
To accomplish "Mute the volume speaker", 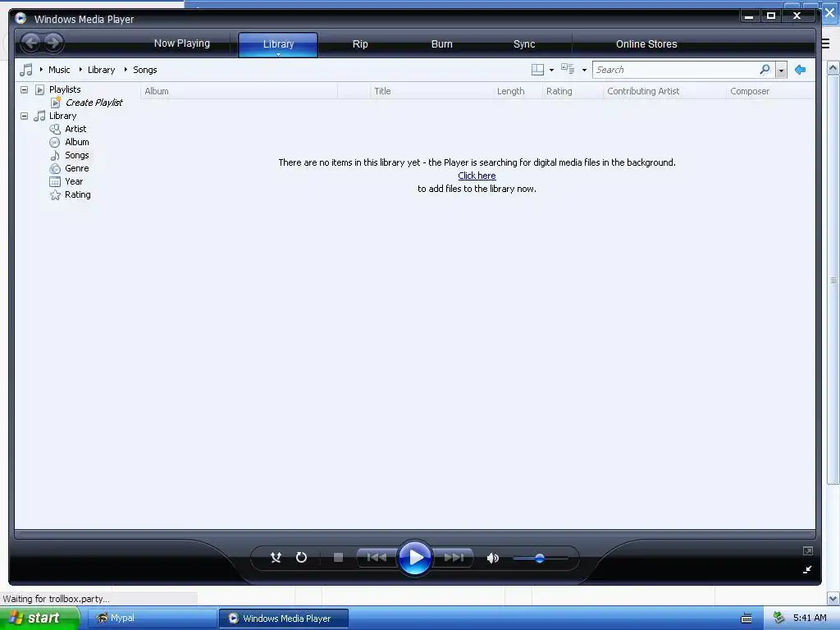I will pos(493,558).
